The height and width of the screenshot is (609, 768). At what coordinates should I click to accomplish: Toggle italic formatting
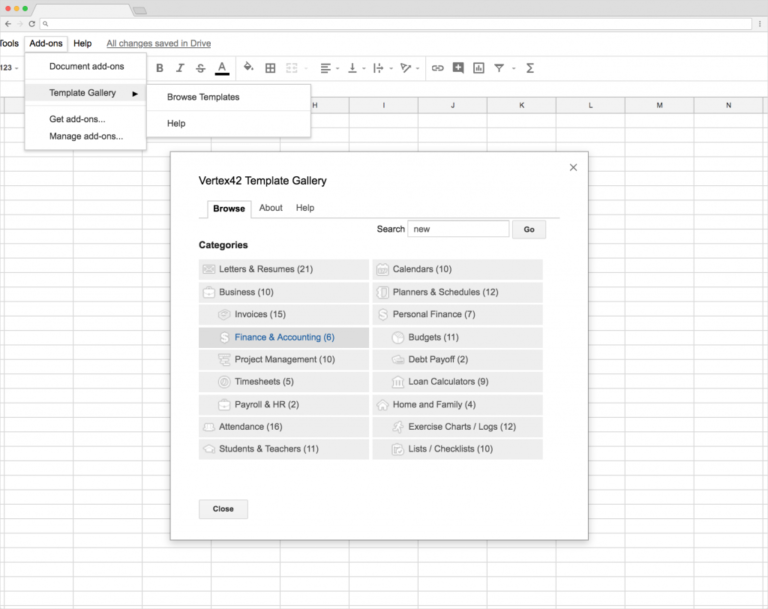pos(180,68)
